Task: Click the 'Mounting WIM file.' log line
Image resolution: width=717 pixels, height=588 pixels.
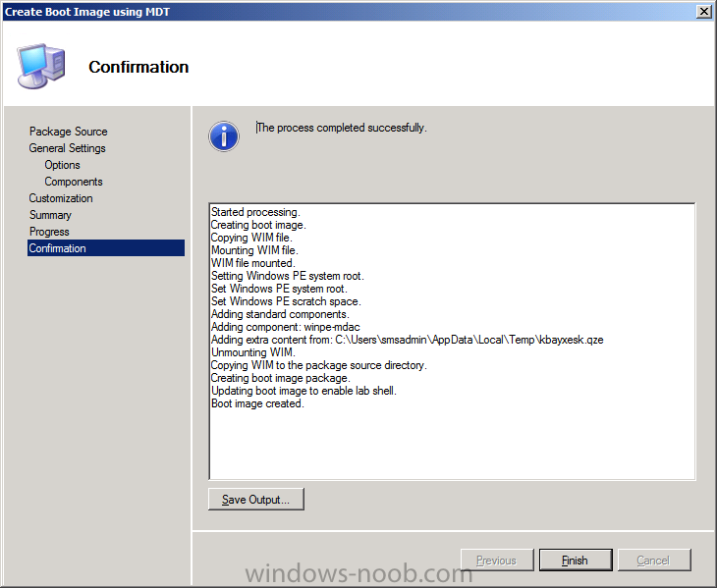Action: click(x=254, y=250)
